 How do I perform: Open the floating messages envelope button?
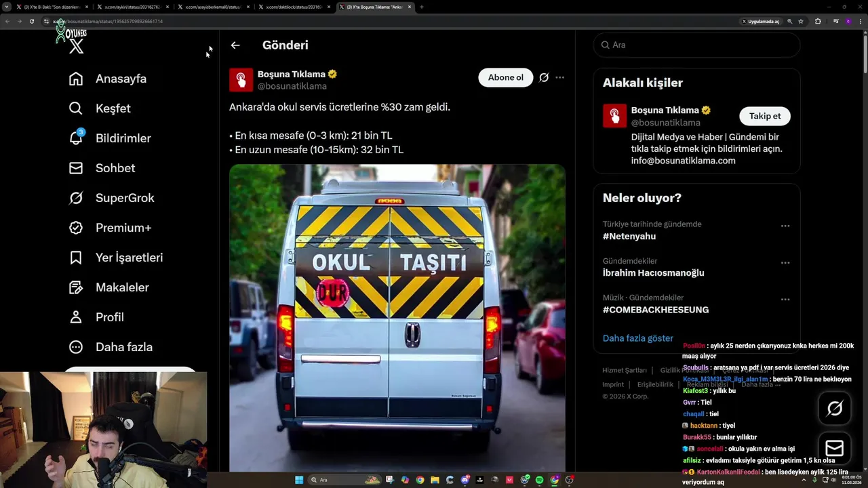pos(835,448)
